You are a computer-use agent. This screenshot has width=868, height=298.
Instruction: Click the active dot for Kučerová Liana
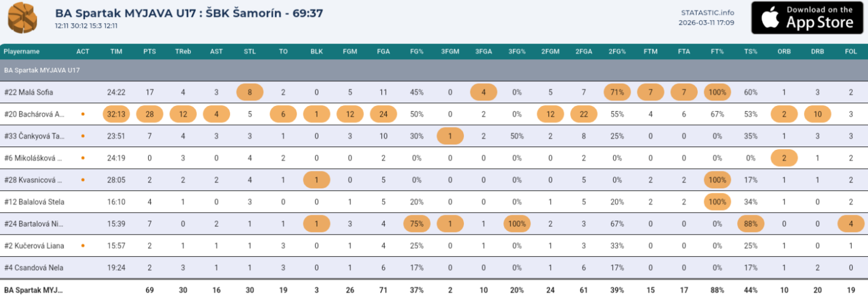82,245
